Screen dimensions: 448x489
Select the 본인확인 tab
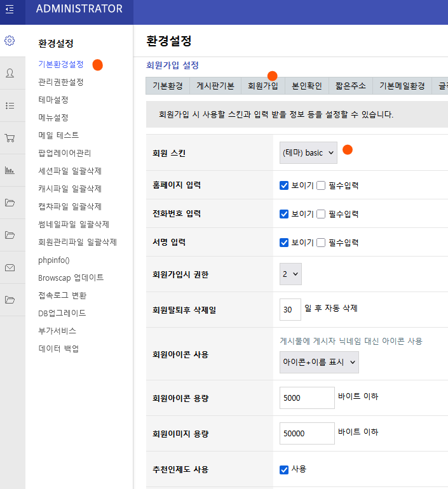click(306, 86)
